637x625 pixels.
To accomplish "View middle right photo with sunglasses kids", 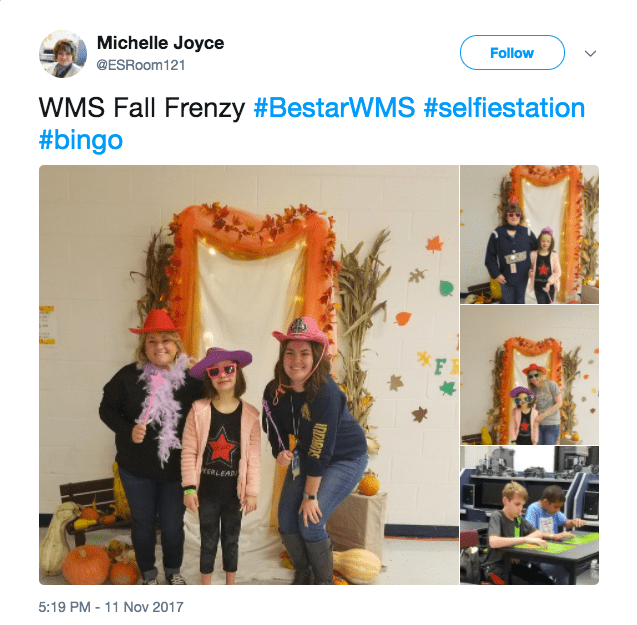I will [x=529, y=375].
